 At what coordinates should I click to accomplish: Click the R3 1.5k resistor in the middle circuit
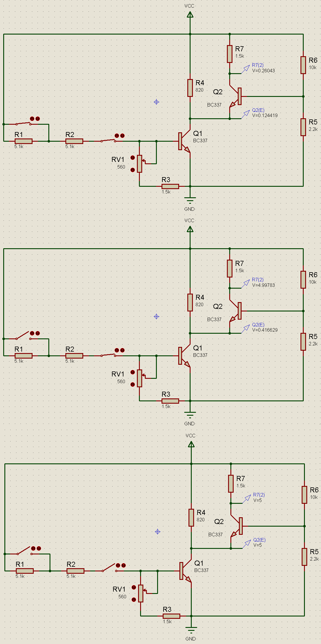pos(170,401)
